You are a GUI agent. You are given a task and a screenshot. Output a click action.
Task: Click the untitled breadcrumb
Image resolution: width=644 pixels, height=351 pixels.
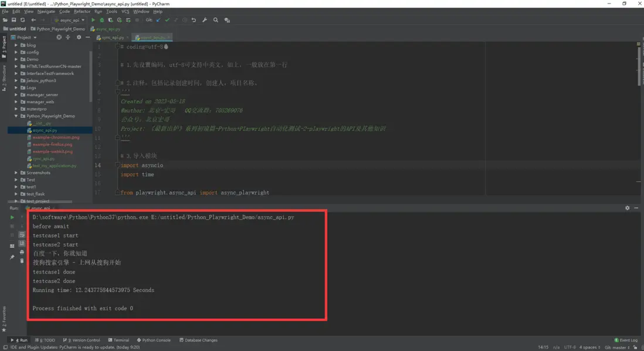pyautogui.click(x=15, y=29)
